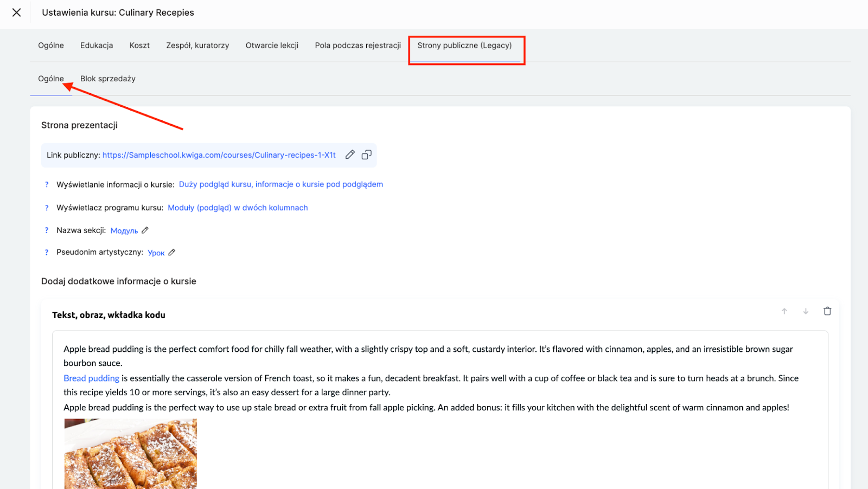The image size is (868, 489).
Task: Open the Koszt tab
Action: (x=139, y=46)
